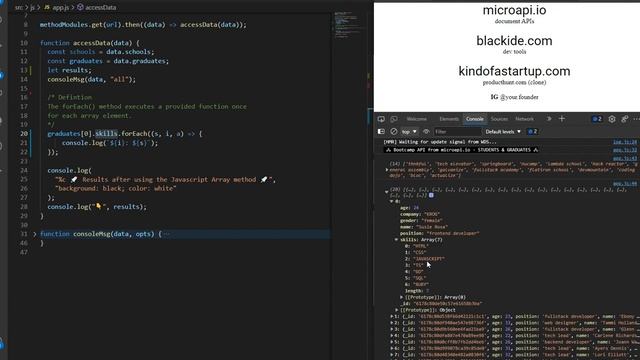
Task: Switch to the Elements tab
Action: tap(449, 119)
